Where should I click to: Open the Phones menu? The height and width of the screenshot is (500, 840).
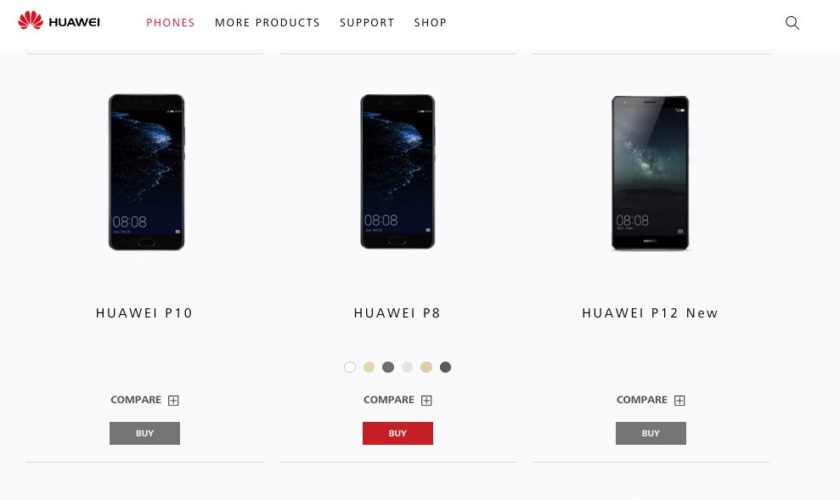tap(170, 23)
